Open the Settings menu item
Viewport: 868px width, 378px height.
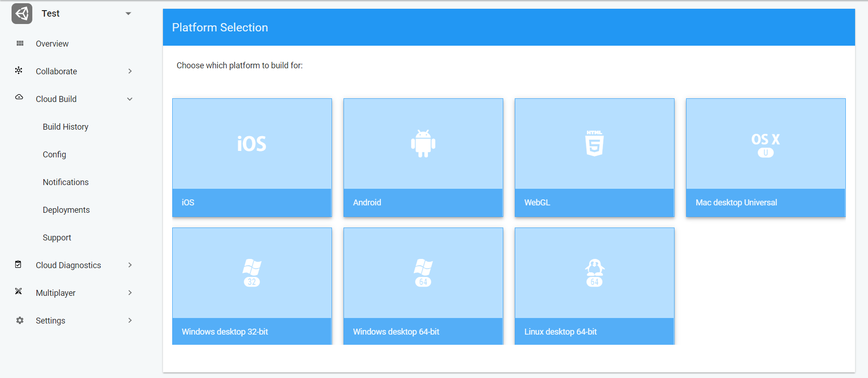tap(50, 321)
